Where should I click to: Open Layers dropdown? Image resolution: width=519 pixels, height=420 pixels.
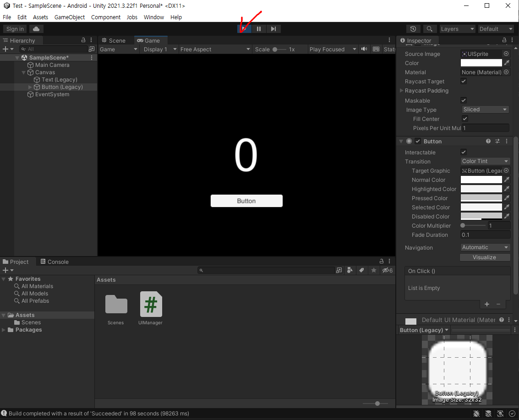coord(458,29)
